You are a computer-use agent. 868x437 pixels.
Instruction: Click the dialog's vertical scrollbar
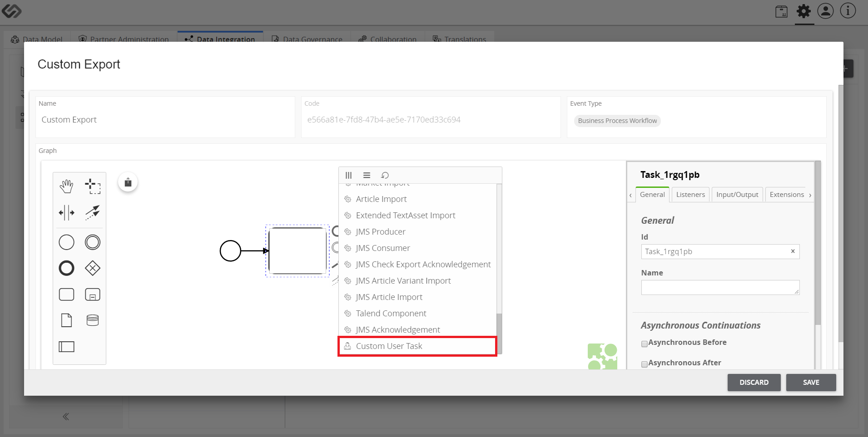(x=841, y=213)
